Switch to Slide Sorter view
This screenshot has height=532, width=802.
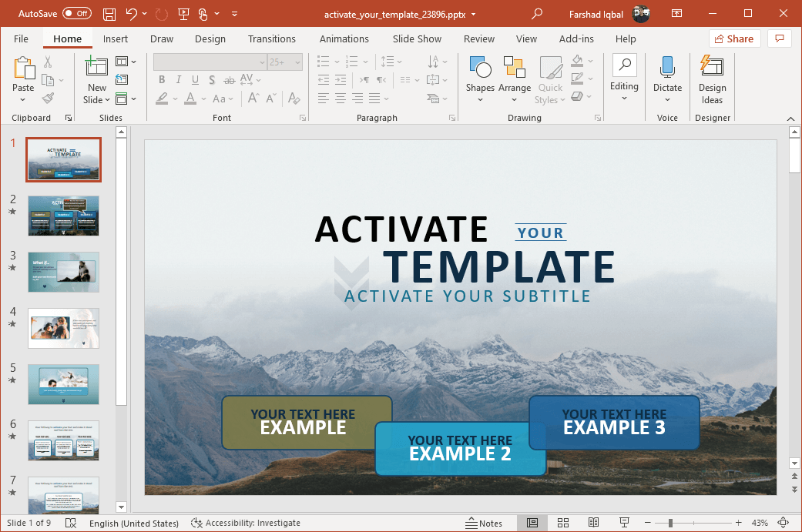pyautogui.click(x=563, y=523)
